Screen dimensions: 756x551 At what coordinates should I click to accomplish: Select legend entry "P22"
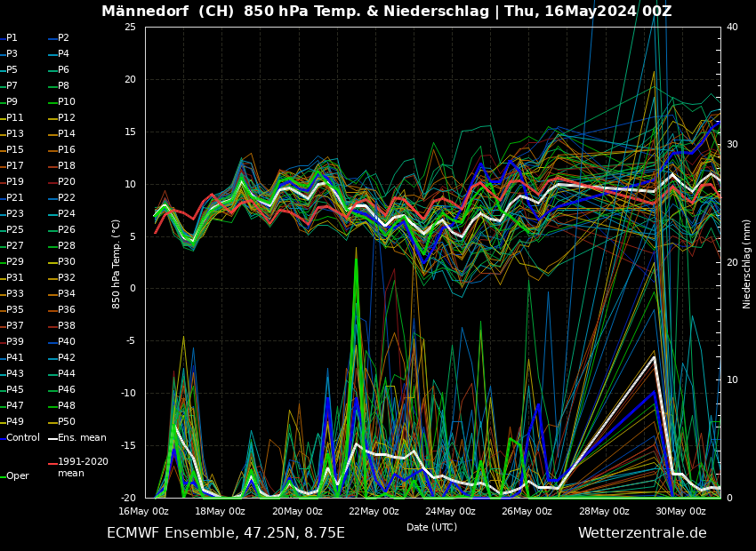pos(67,197)
